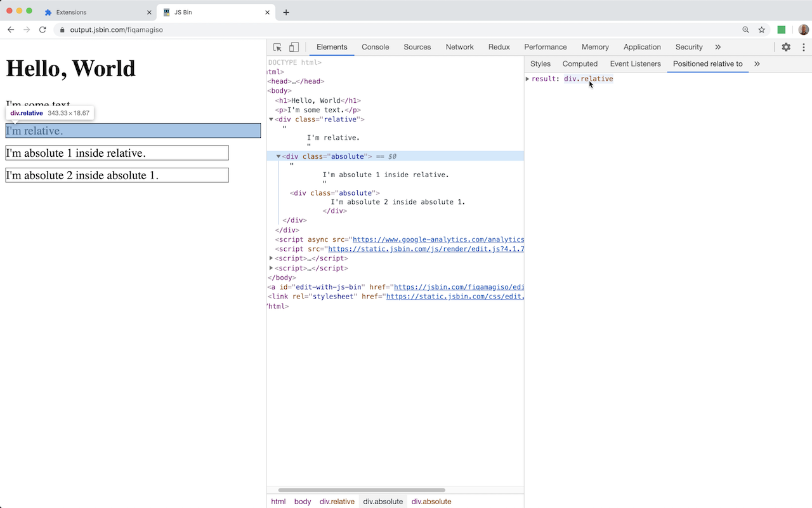812x508 pixels.
Task: Click html in the breadcrumb bar
Action: (x=278, y=502)
